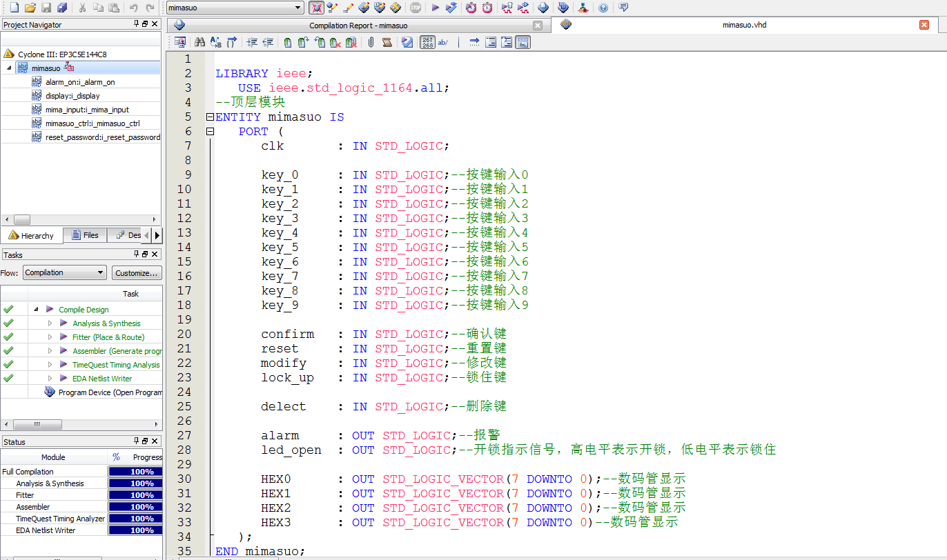The width and height of the screenshot is (947, 560).
Task: Switch to Compilation Report - mimasuo tab
Action: tap(358, 26)
